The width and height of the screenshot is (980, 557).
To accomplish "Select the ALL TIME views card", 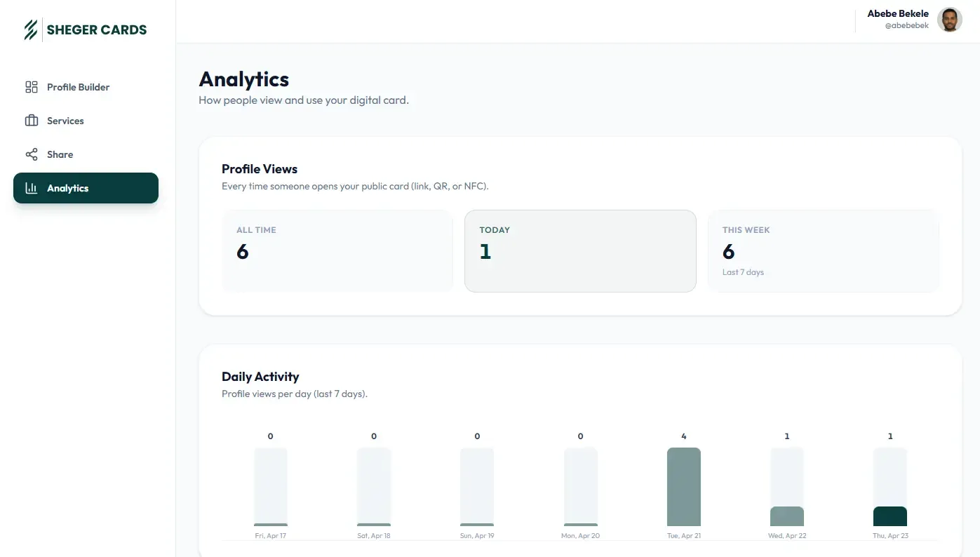I will (337, 251).
